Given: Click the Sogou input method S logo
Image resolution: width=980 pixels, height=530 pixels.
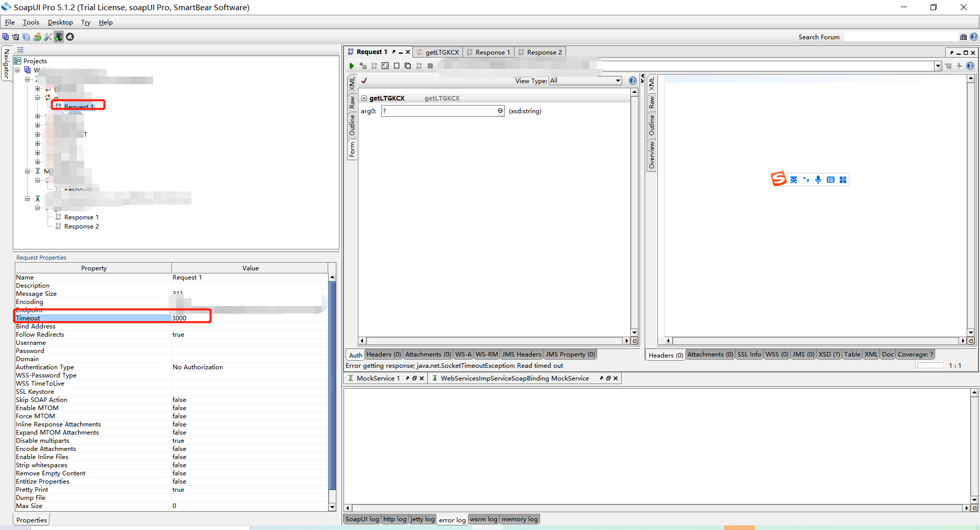Looking at the screenshot, I should (778, 179).
